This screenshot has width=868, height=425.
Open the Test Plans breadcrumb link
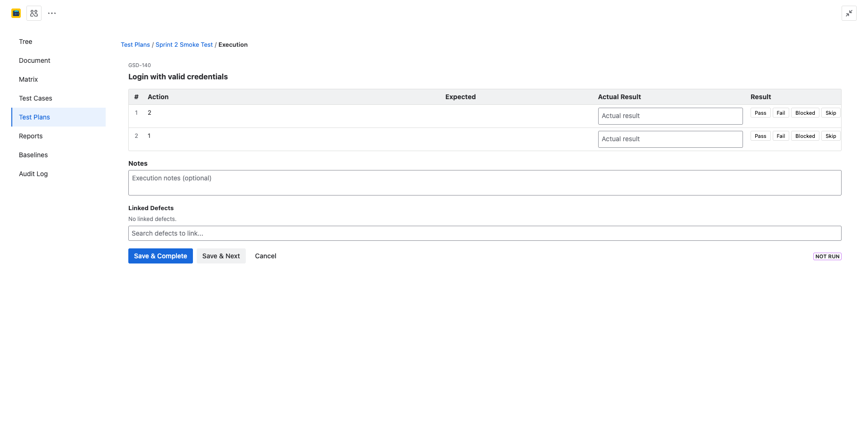pos(135,44)
